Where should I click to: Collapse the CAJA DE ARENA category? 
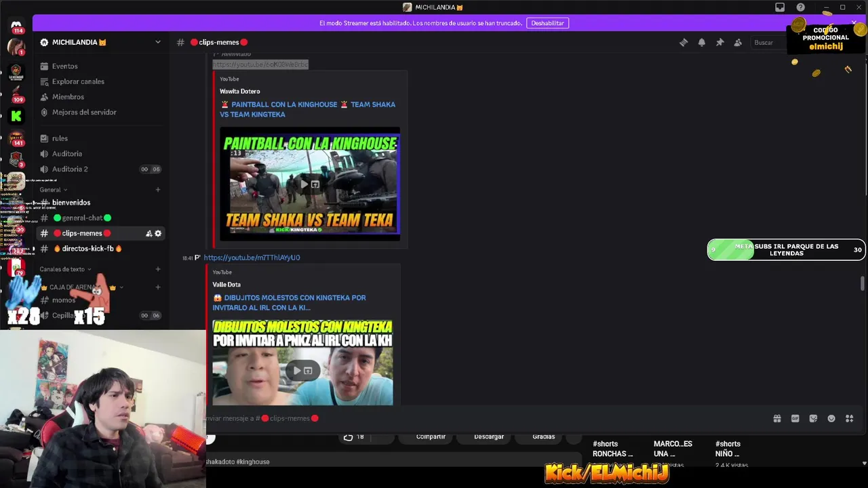81,287
